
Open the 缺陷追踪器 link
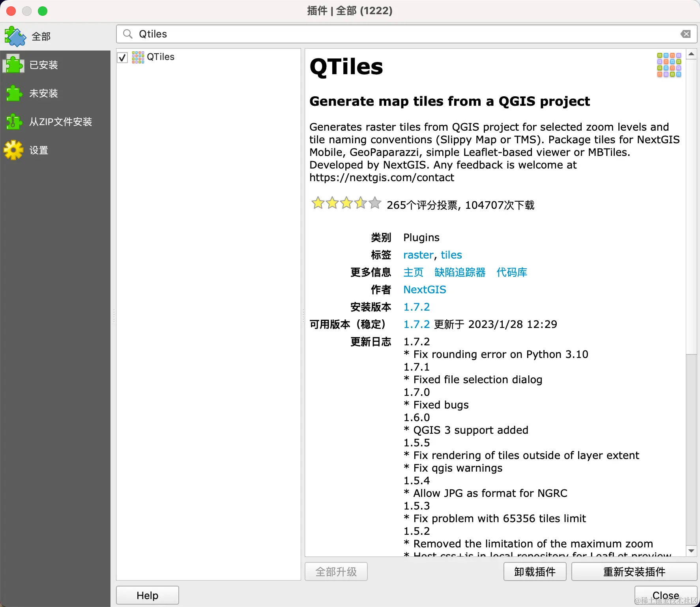point(460,272)
